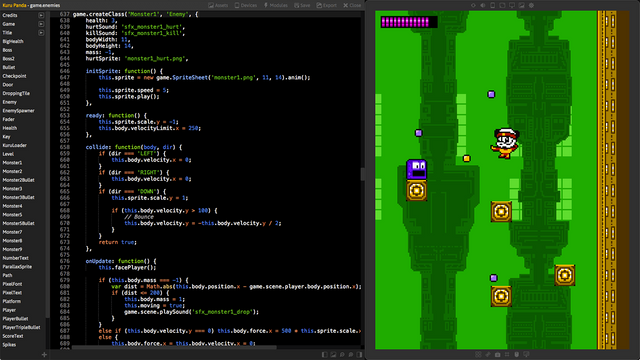Click the mouse icon below game preview
Image resolution: width=640 pixels, height=360 pixels.
tap(517, 354)
